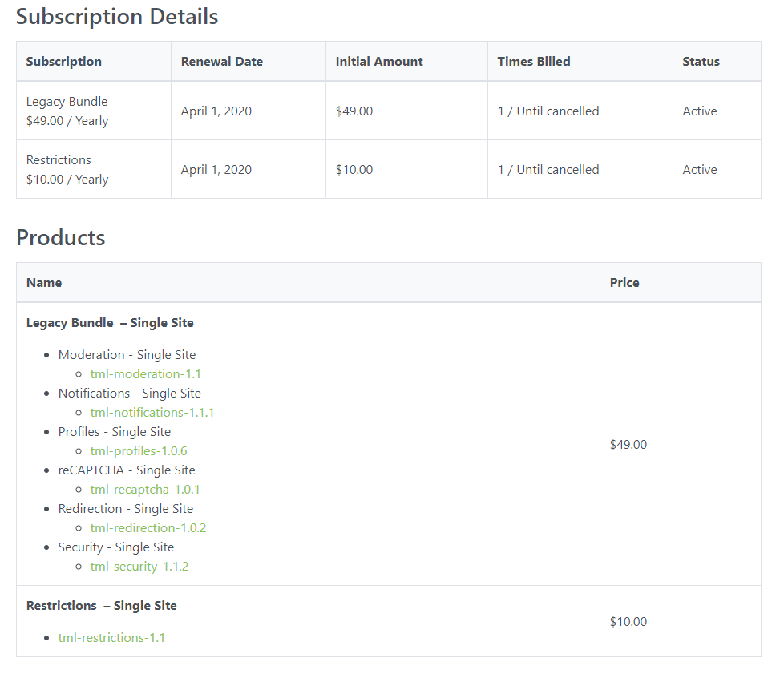Viewport: 784px width, 674px height.
Task: Click the Price header in Products table
Action: pyautogui.click(x=624, y=283)
